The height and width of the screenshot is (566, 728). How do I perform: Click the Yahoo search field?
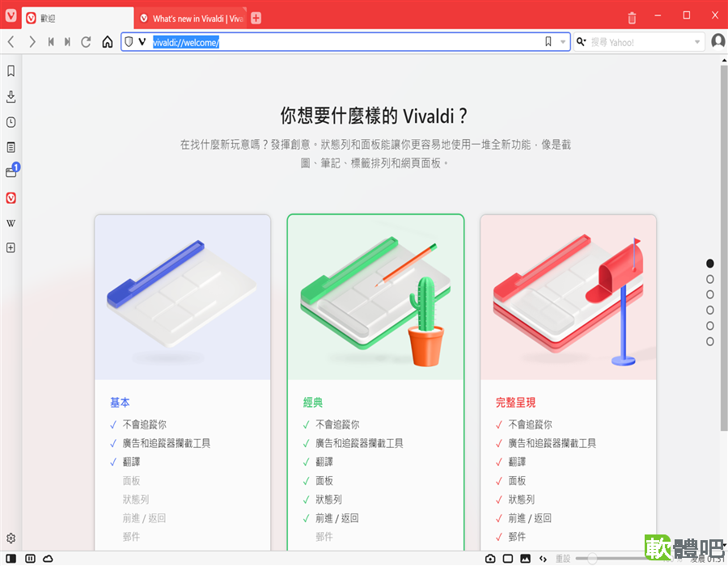point(640,42)
